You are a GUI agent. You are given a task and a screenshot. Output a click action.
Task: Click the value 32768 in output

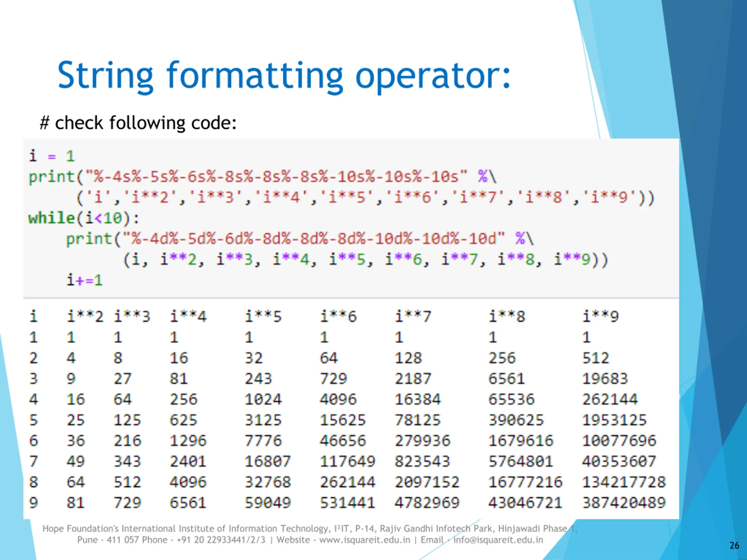pyautogui.click(x=268, y=482)
